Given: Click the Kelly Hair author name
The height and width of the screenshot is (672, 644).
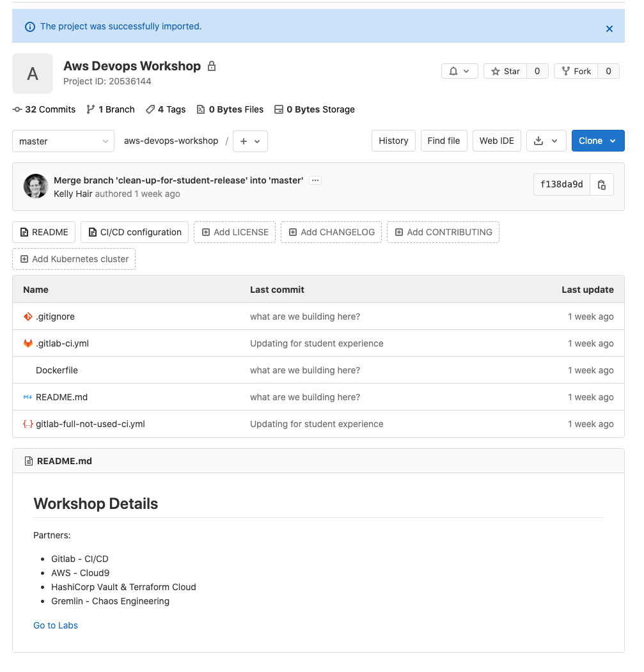Looking at the screenshot, I should coord(73,194).
